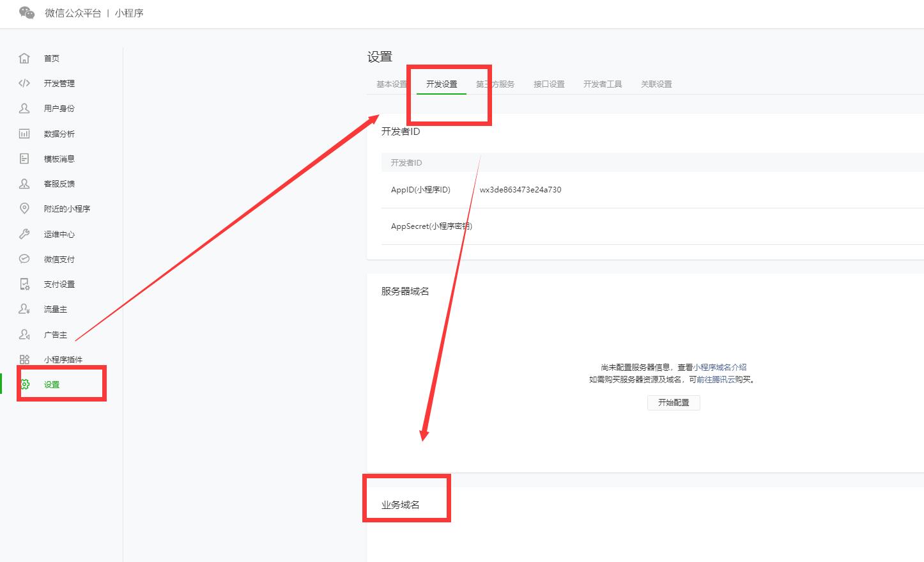Open the 开发者工具 tab
This screenshot has height=562, width=924.
tap(602, 83)
